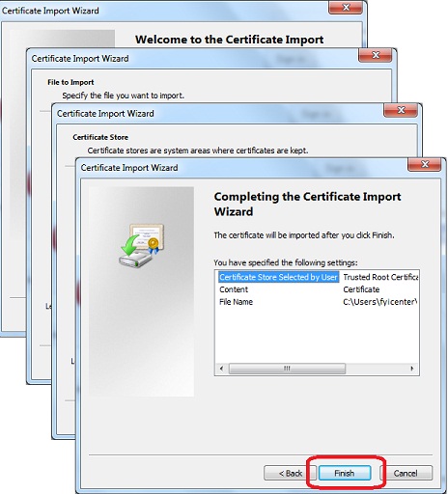Click 'The certificate will be imported' text
The width and height of the screenshot is (448, 494).
click(x=304, y=235)
